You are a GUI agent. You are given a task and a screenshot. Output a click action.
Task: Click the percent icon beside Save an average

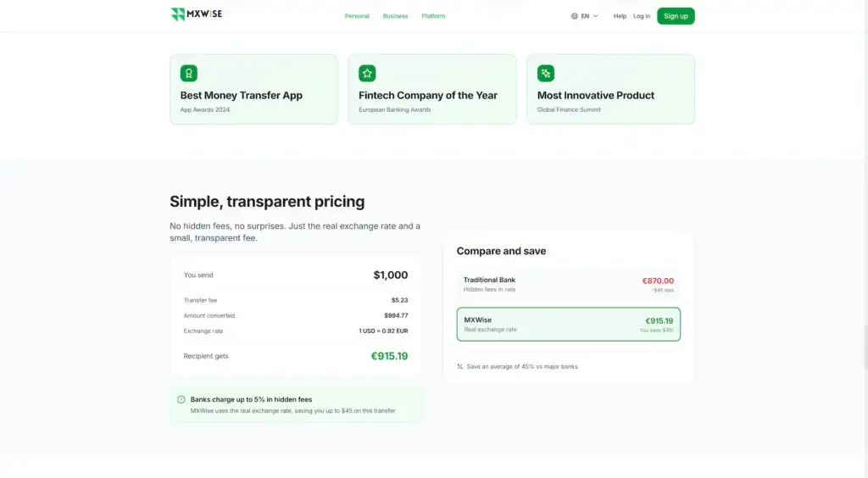(460, 366)
